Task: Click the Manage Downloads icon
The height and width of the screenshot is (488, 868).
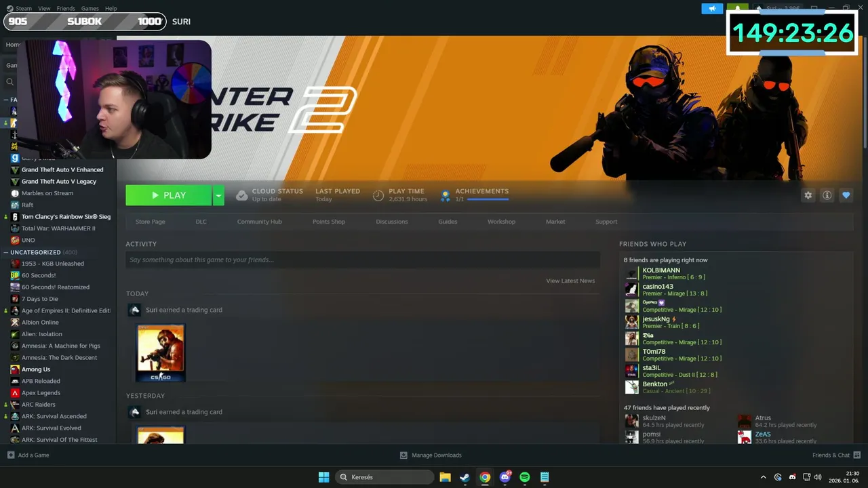Action: (x=403, y=455)
